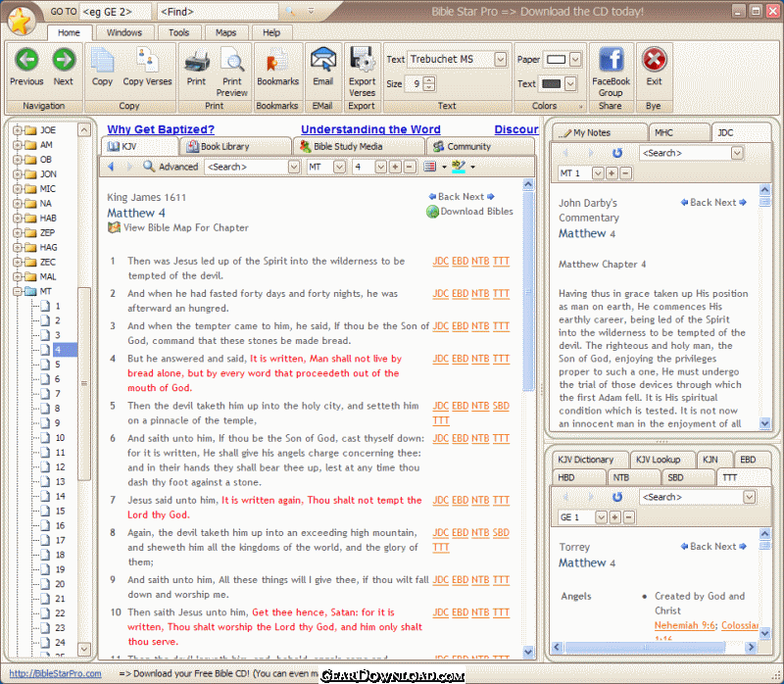Open the Text font Trebuchet MS dropdown
Screen dimensions: 784x684
click(x=500, y=60)
